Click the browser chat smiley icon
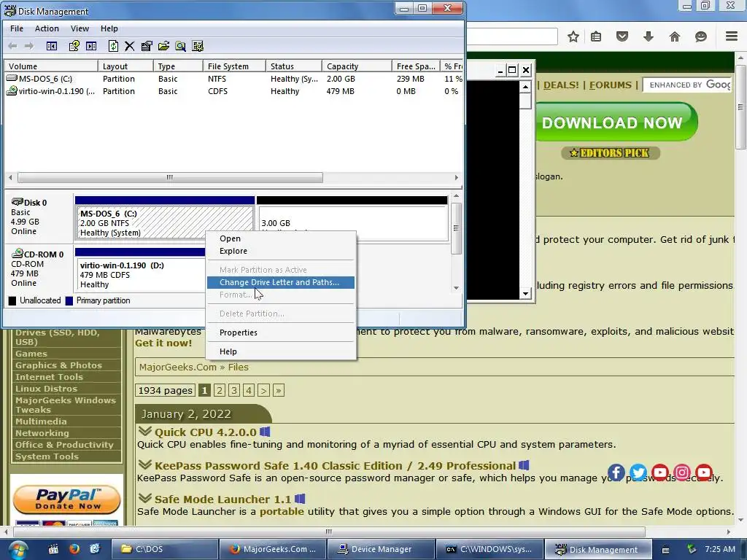Viewport: 747px width, 560px height. 701,36
